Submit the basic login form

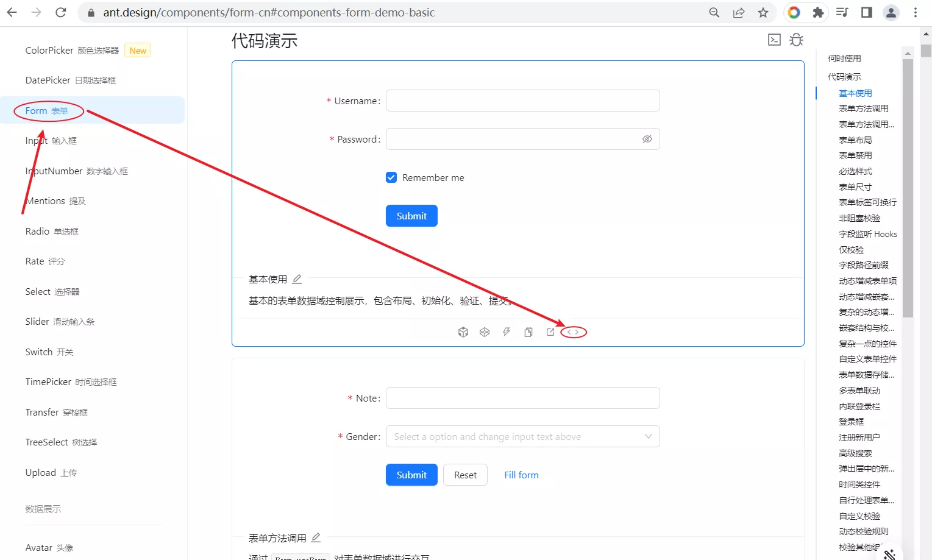point(411,216)
